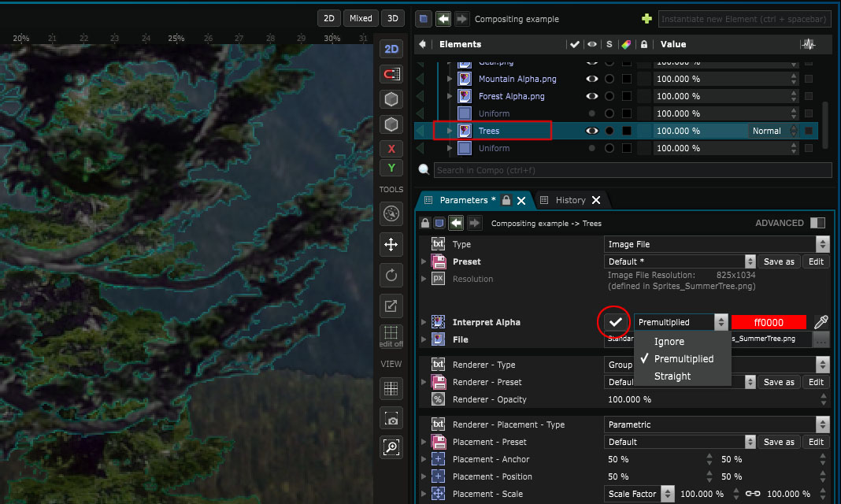
Task: Go back with left arrow beside Compositing example
Action: point(443,19)
